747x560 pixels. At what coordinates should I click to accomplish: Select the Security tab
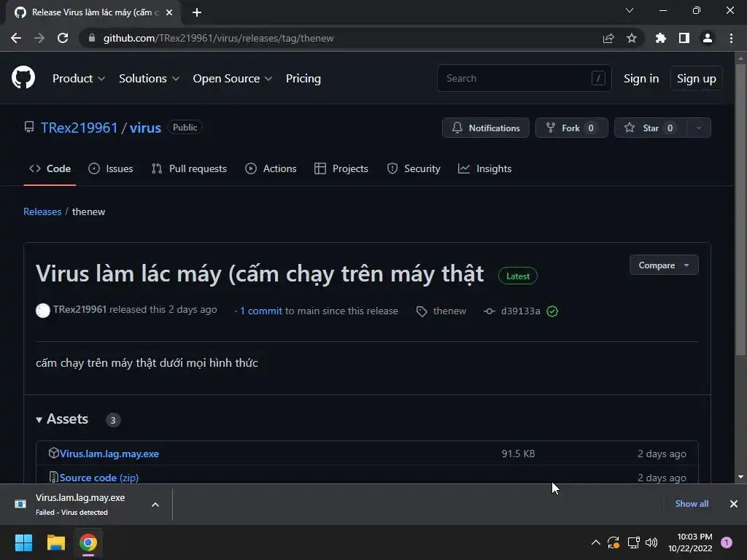414,168
